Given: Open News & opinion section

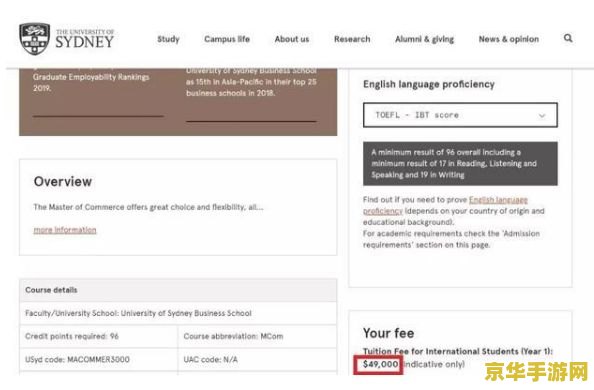Looking at the screenshot, I should 508,39.
